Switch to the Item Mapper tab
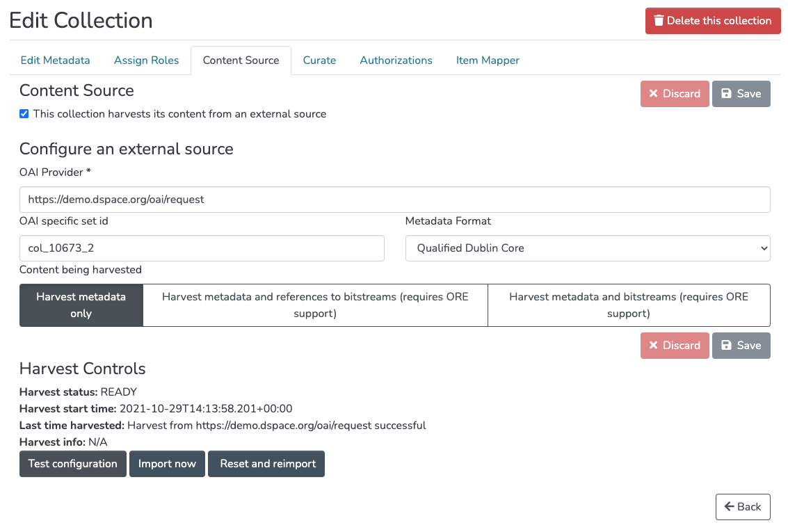The width and height of the screenshot is (788, 532). point(488,61)
